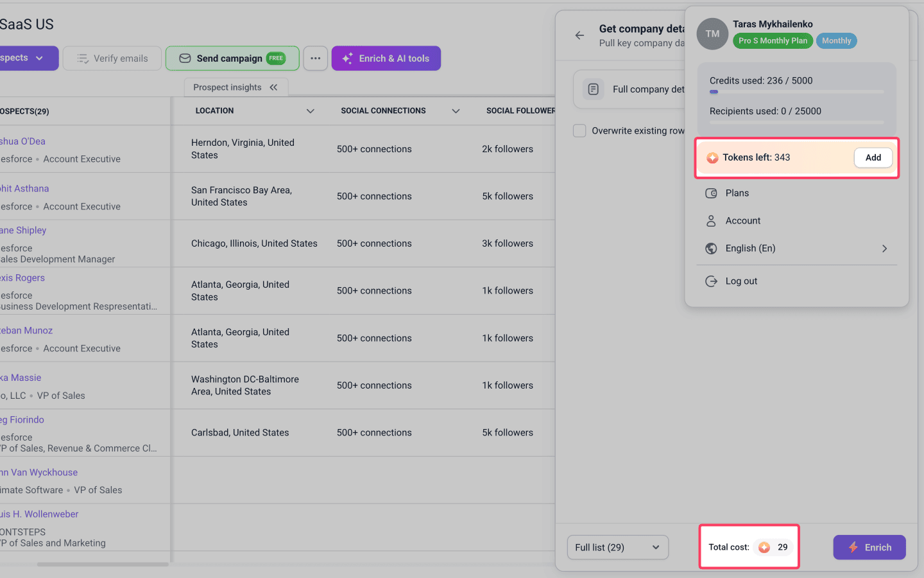Click the Account person icon
Image resolution: width=924 pixels, height=578 pixels.
711,221
